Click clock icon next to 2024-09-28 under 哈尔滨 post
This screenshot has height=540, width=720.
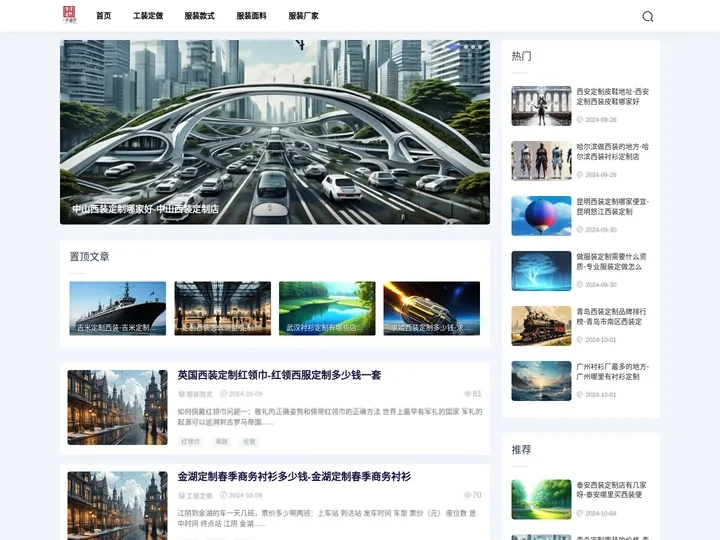(x=579, y=174)
